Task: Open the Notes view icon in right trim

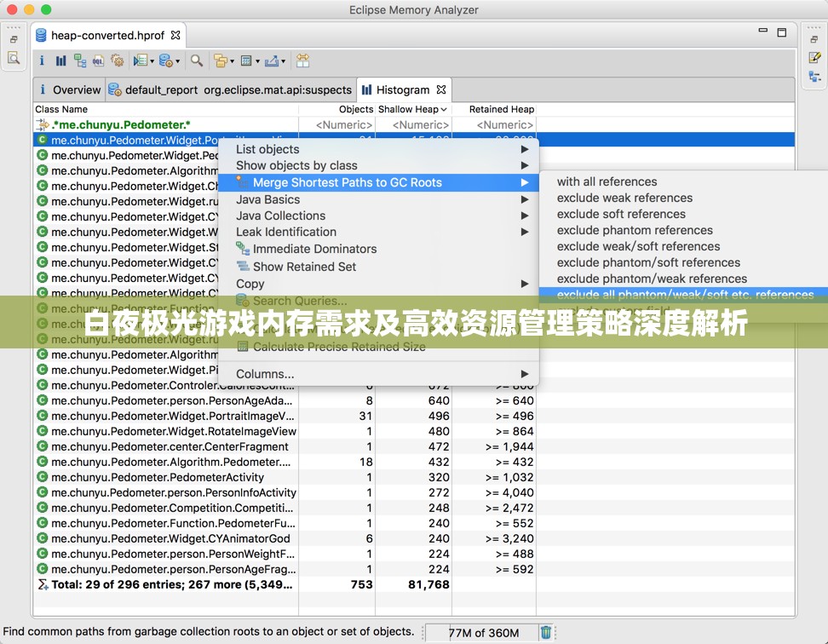Action: (814, 58)
